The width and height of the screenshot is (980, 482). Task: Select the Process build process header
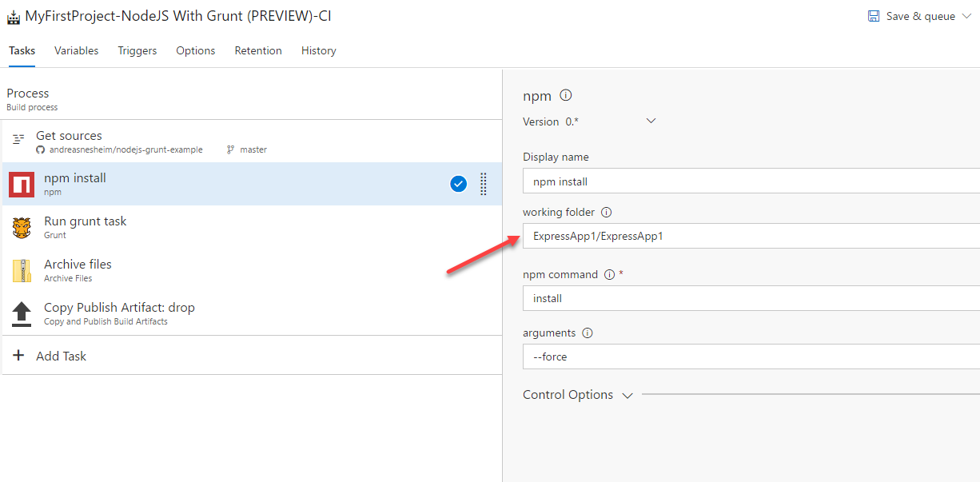[252, 99]
